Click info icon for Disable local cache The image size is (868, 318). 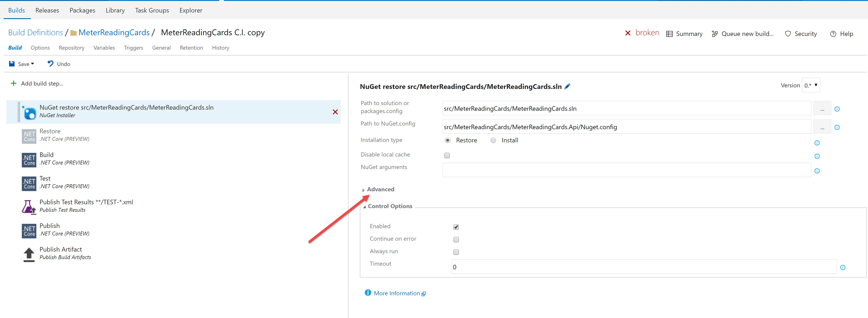click(817, 156)
